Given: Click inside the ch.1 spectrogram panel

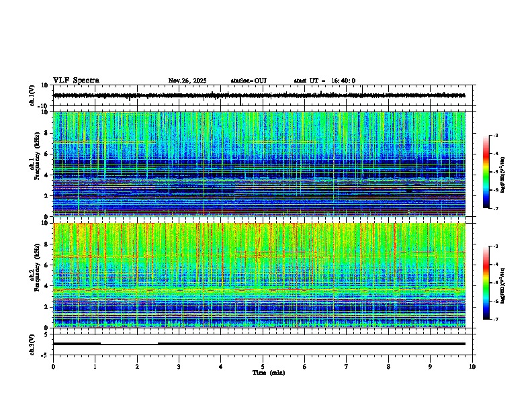Looking at the screenshot, I should [259, 164].
